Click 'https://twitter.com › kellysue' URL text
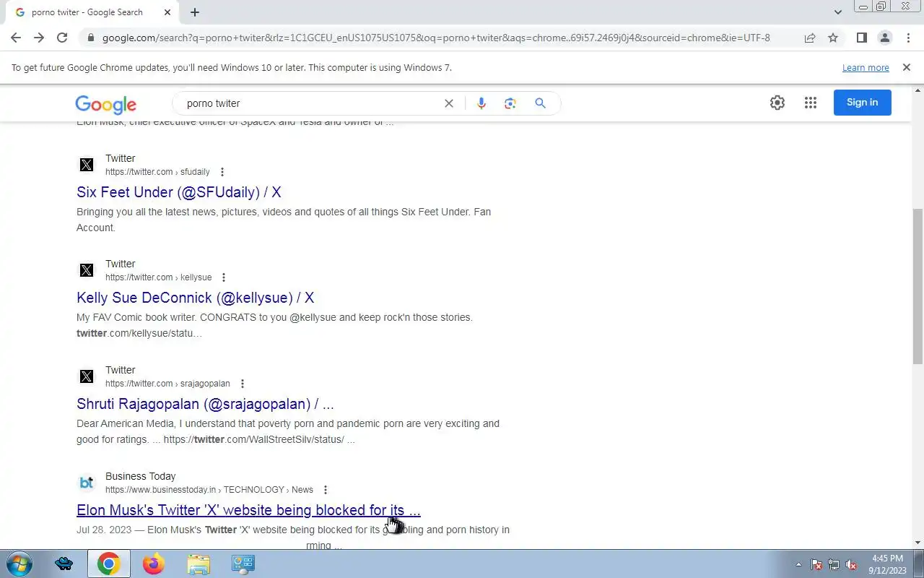Viewport: 924px width, 578px height. [x=159, y=277]
